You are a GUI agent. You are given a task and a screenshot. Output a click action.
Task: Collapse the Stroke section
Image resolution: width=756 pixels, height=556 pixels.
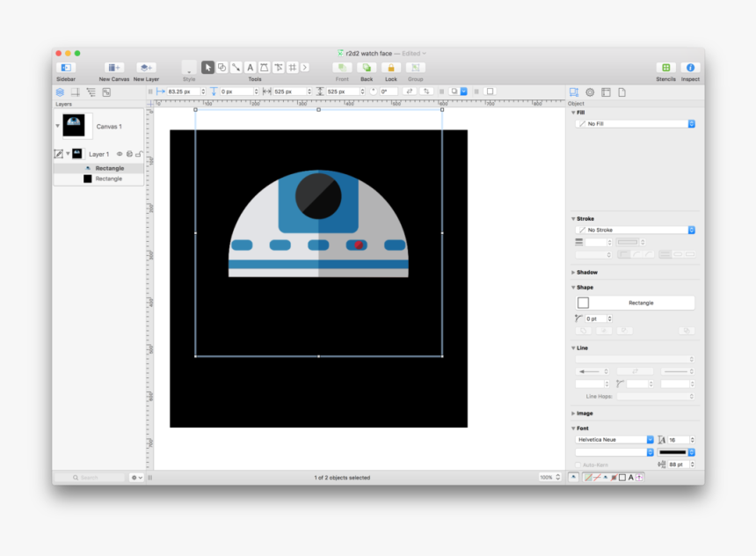coord(573,219)
